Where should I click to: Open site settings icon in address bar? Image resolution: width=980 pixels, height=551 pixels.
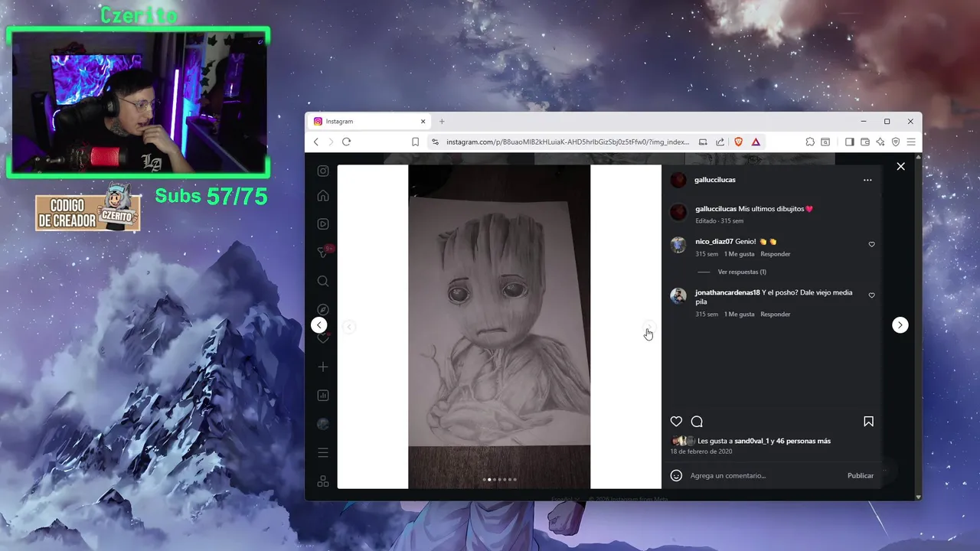point(436,142)
